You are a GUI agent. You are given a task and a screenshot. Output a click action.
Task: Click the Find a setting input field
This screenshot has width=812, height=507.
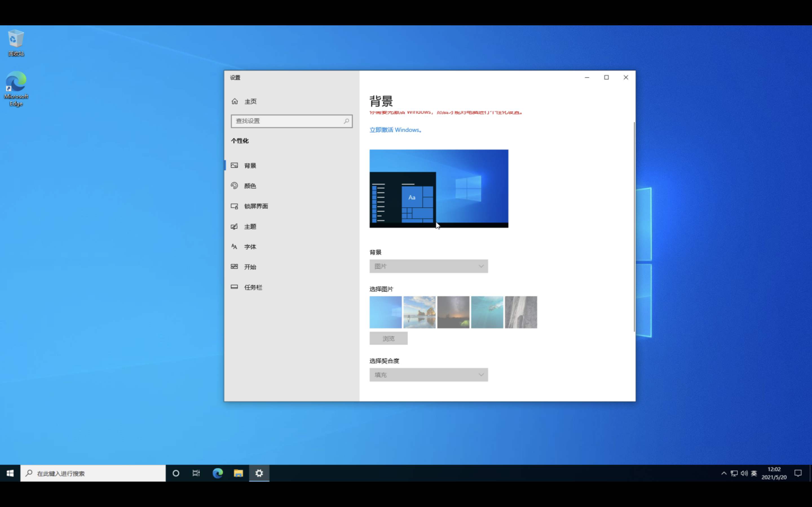(287, 121)
